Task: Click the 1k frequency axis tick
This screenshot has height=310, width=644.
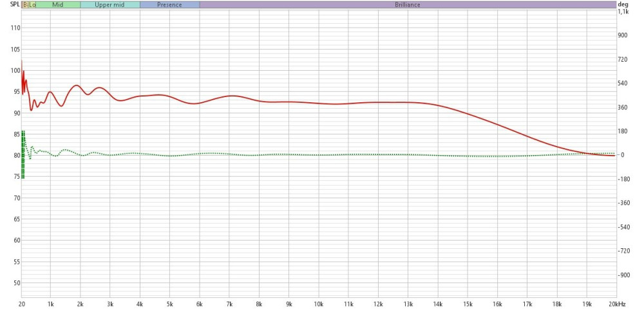Action: (x=51, y=304)
